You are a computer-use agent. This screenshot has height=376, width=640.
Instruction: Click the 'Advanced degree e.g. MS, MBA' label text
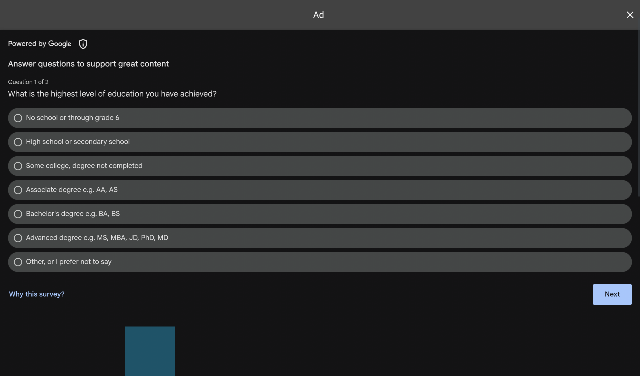tap(97, 238)
